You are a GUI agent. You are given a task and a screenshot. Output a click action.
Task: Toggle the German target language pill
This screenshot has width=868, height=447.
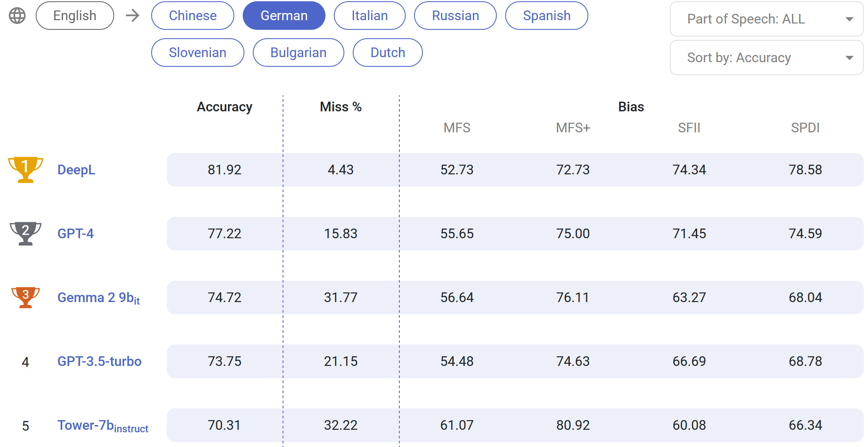(x=284, y=16)
